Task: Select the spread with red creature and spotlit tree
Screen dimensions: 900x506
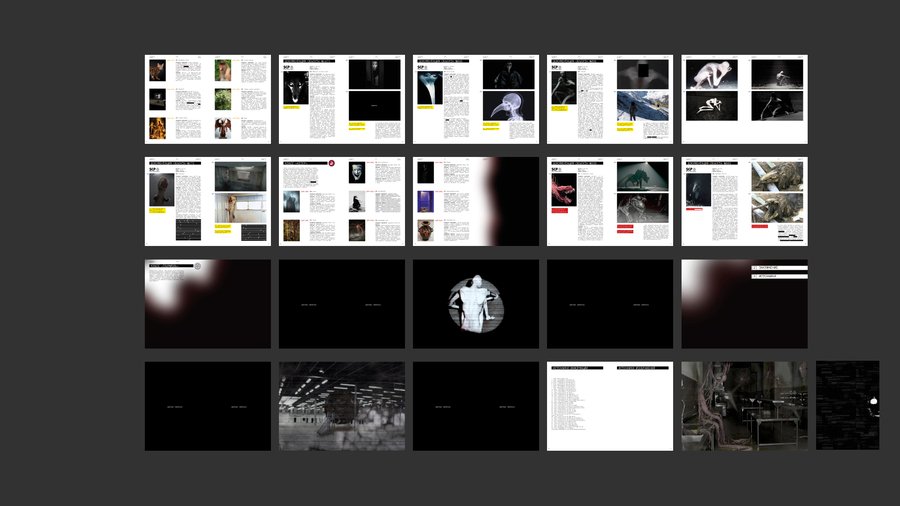Action: [x=610, y=201]
